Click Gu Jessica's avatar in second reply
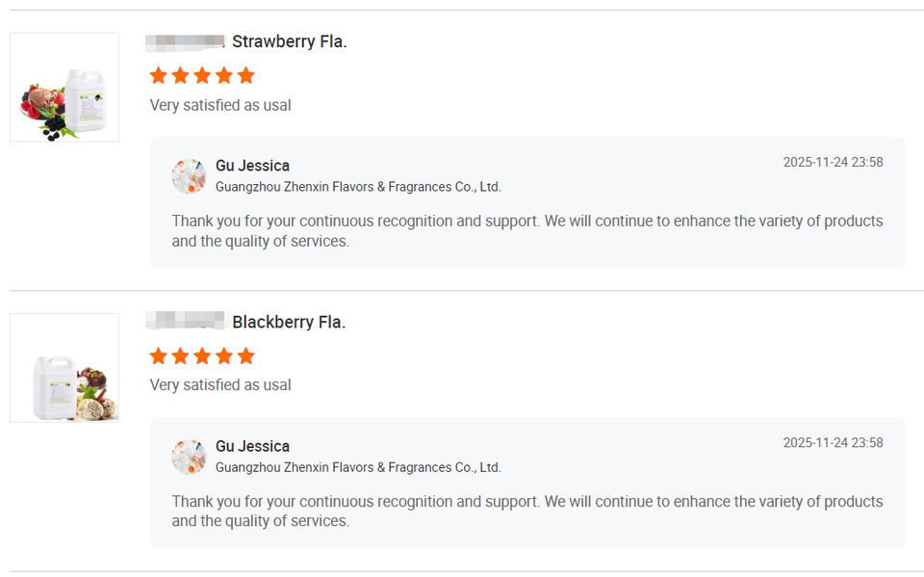 [189, 457]
